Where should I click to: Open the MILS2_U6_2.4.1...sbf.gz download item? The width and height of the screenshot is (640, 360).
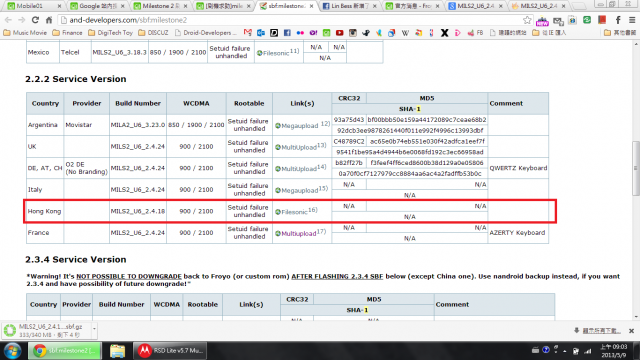tap(46, 330)
